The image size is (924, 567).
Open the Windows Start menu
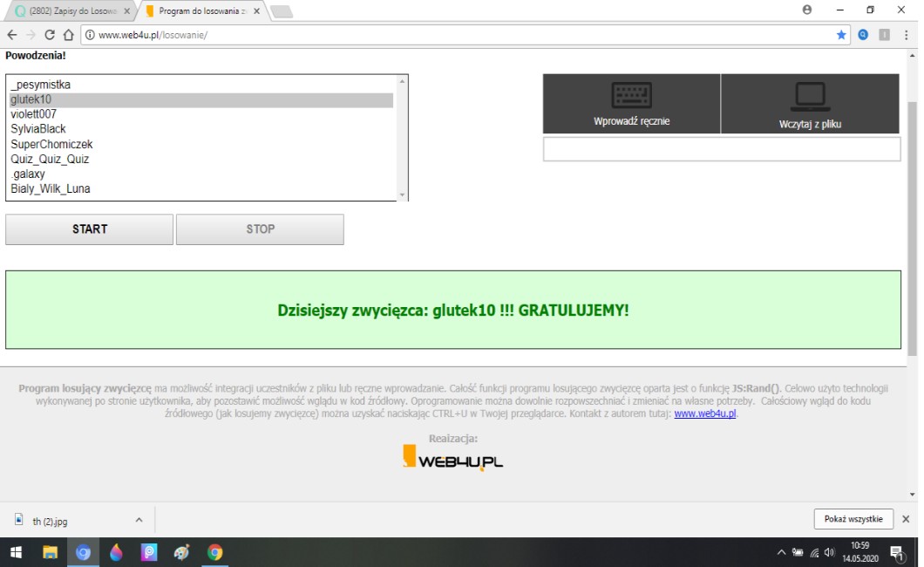point(16,552)
